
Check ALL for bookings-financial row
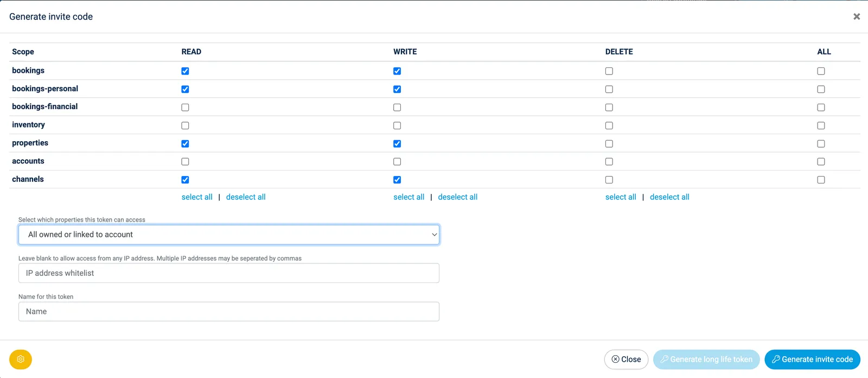pos(821,108)
